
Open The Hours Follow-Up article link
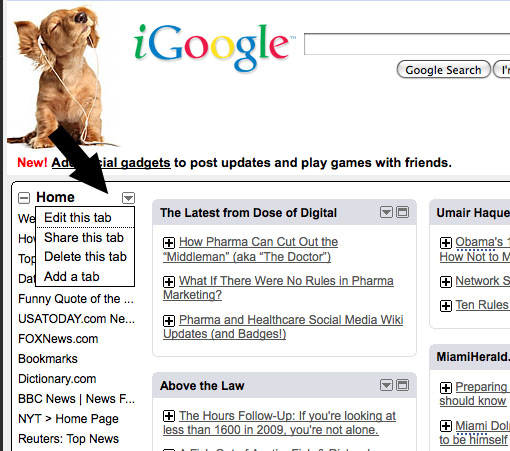coord(279,423)
